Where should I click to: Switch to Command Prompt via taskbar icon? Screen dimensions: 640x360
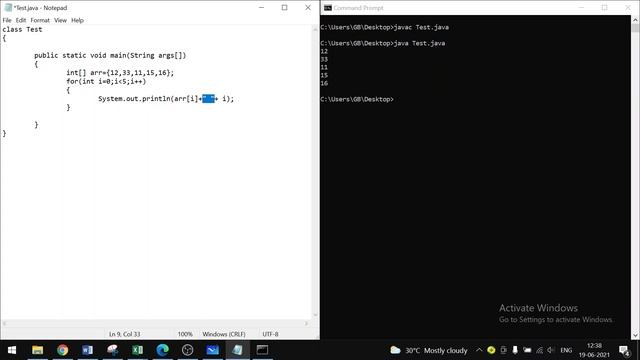tap(262, 350)
